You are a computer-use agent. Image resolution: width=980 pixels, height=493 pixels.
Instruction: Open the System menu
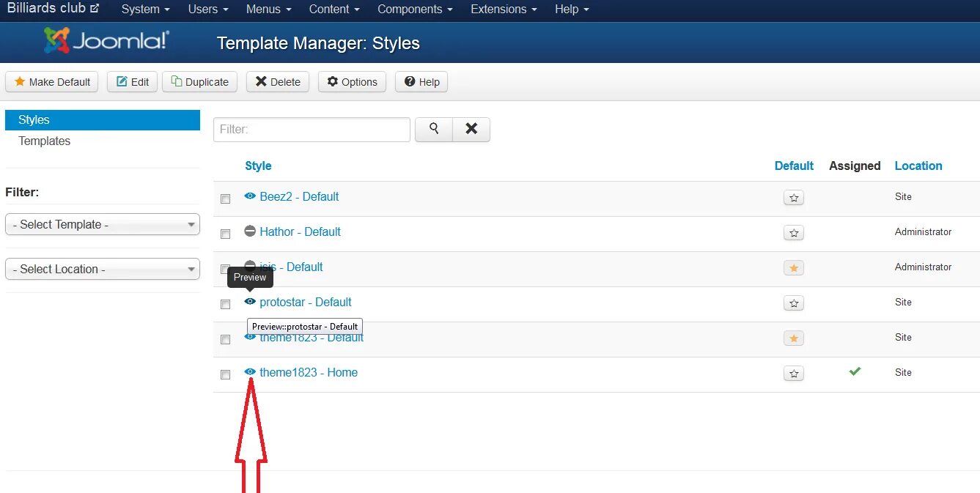tap(145, 10)
